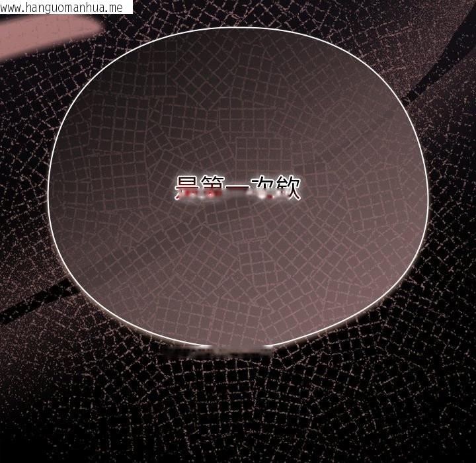Click the white outline at bubble's top edge

point(238,28)
